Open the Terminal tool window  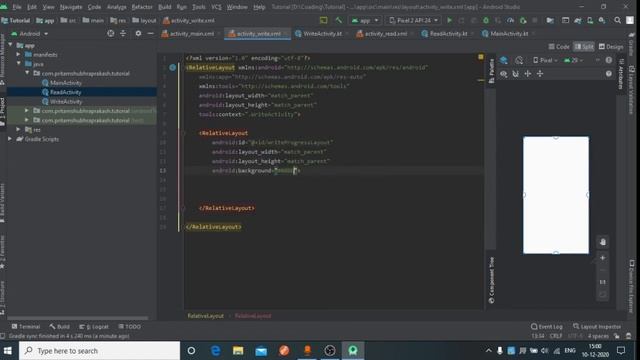[x=26, y=327]
